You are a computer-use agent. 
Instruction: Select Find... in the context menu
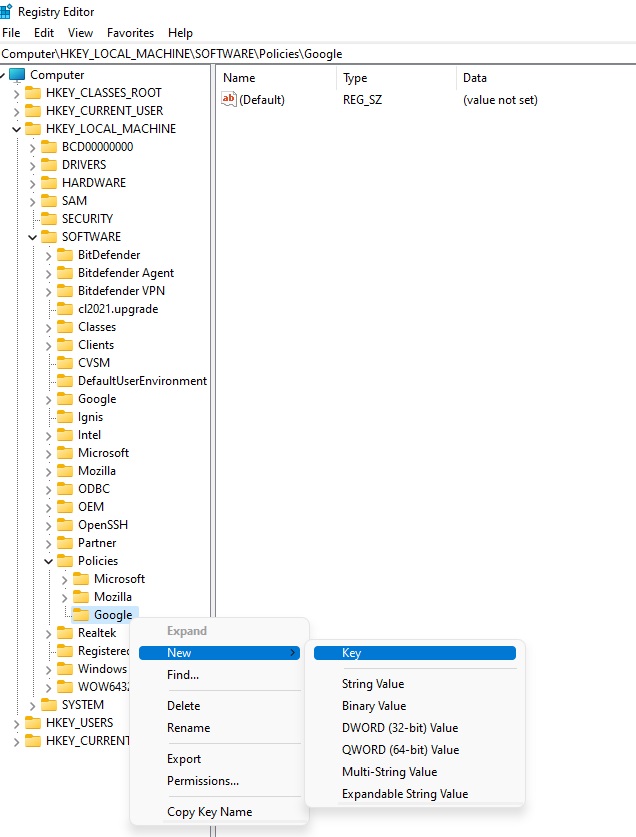219,675
